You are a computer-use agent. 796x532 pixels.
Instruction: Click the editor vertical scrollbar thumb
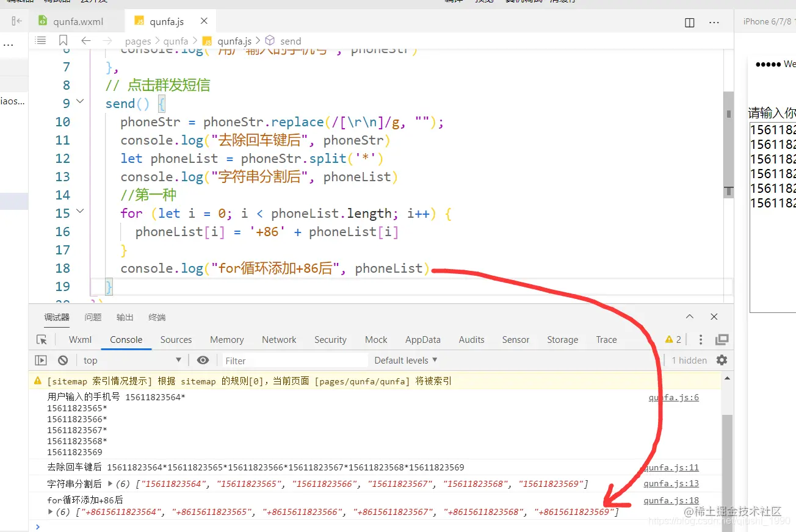tap(728, 145)
